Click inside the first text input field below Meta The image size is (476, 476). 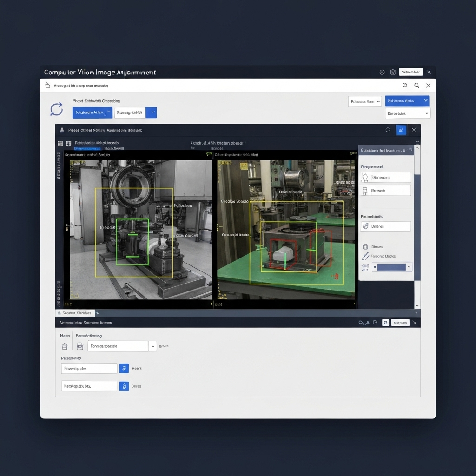click(x=88, y=368)
